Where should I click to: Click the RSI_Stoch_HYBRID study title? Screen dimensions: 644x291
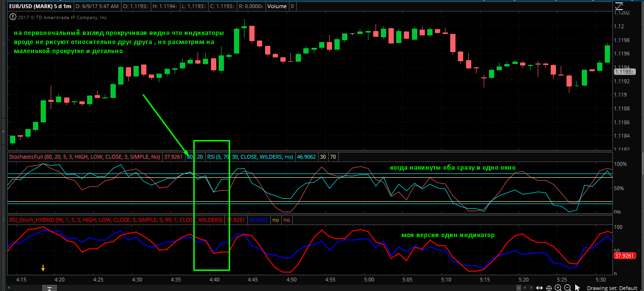[x=115, y=220]
